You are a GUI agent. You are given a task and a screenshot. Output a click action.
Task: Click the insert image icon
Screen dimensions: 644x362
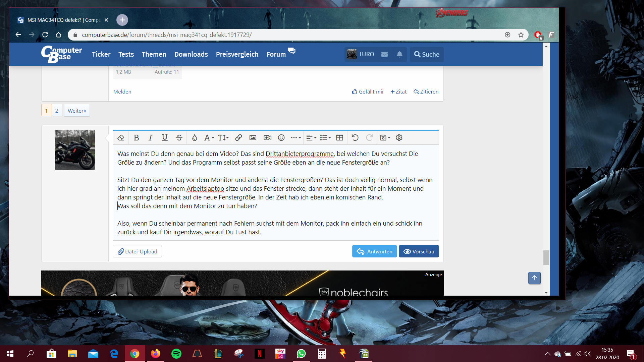point(253,138)
